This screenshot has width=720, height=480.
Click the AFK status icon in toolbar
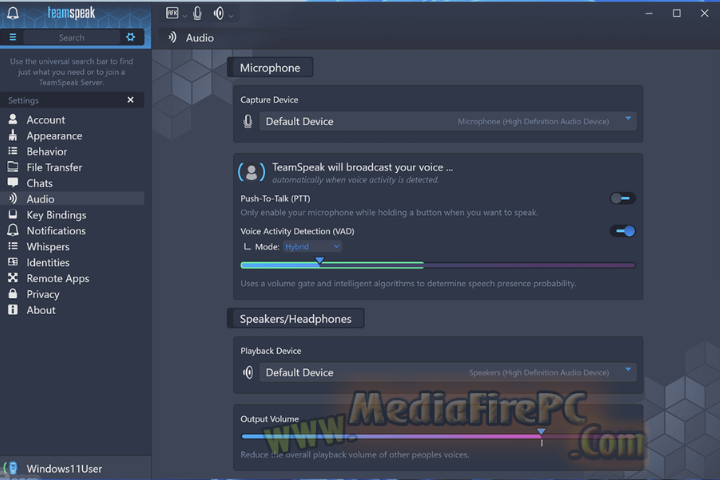pyautogui.click(x=172, y=13)
